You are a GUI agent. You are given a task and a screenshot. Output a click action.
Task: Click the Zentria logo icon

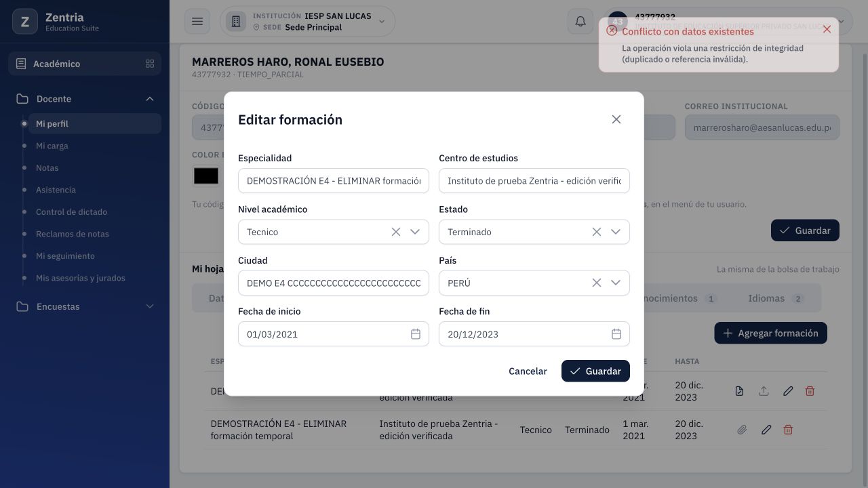25,22
